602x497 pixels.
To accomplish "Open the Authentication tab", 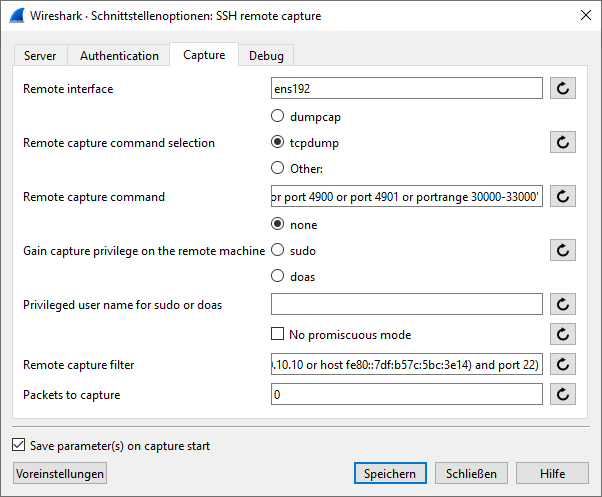I will click(x=119, y=56).
